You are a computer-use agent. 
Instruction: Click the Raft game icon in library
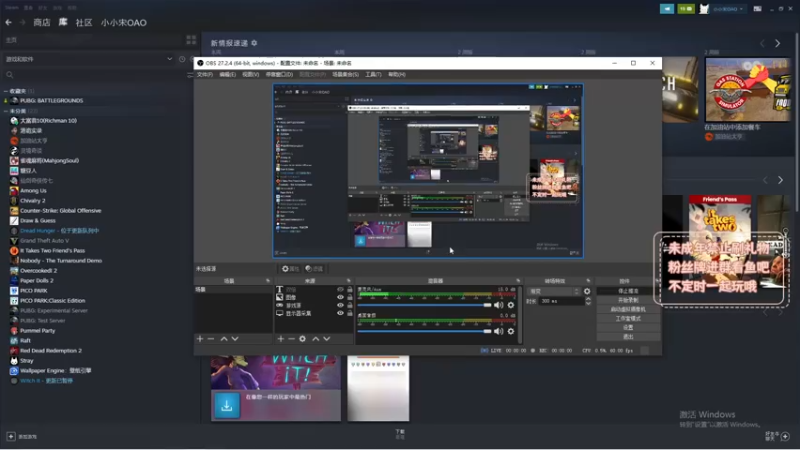[14, 340]
